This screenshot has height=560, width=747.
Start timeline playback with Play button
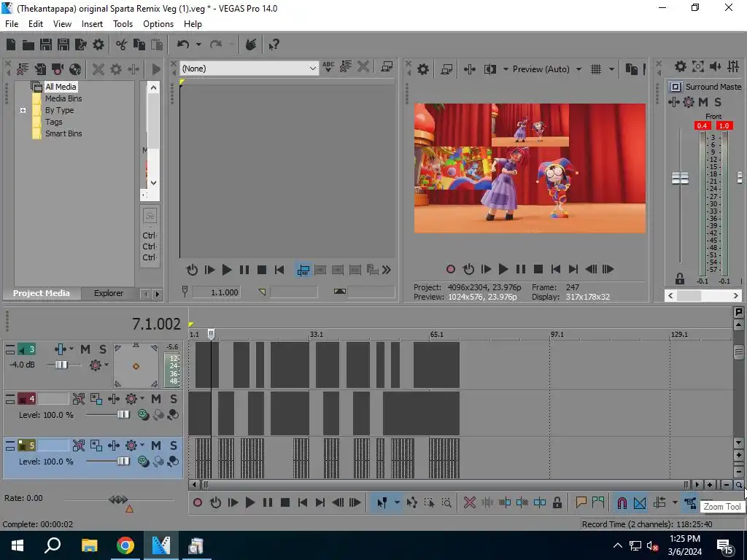(x=249, y=502)
